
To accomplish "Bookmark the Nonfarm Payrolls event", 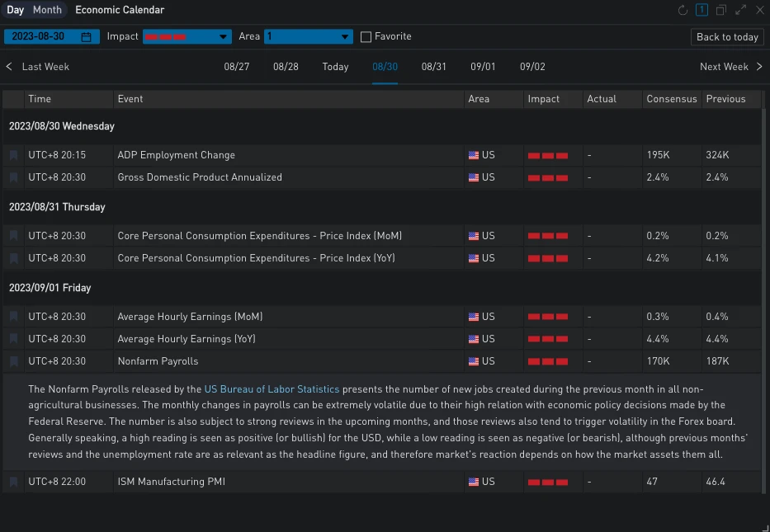I will pyautogui.click(x=13, y=361).
